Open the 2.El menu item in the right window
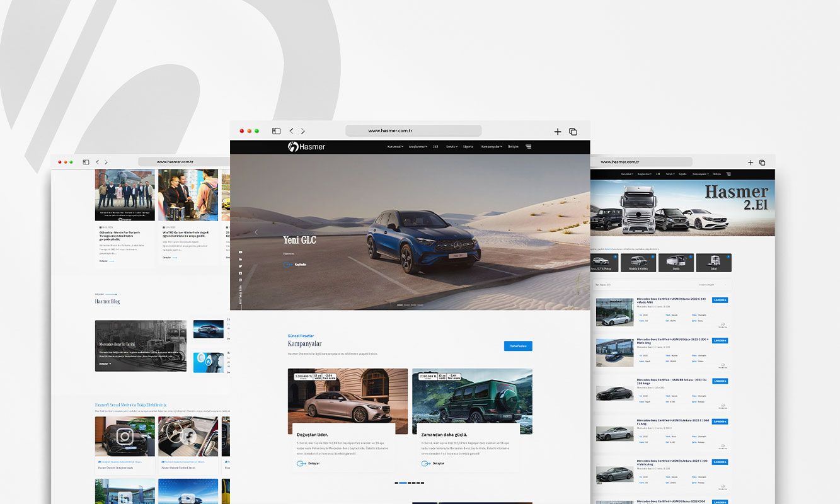 (658, 174)
